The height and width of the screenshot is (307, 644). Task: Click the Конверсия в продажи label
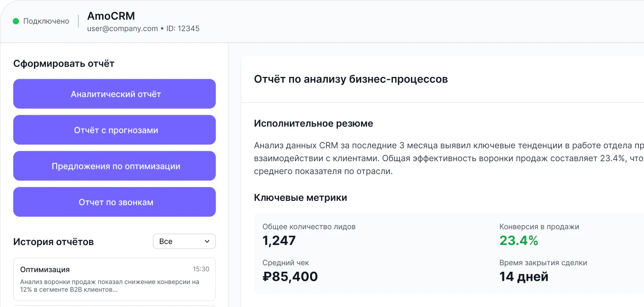point(539,227)
